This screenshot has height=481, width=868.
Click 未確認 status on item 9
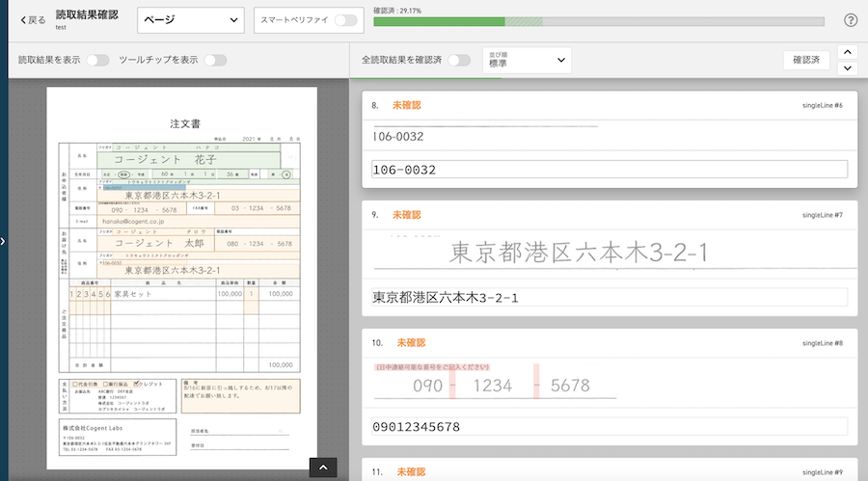(406, 215)
